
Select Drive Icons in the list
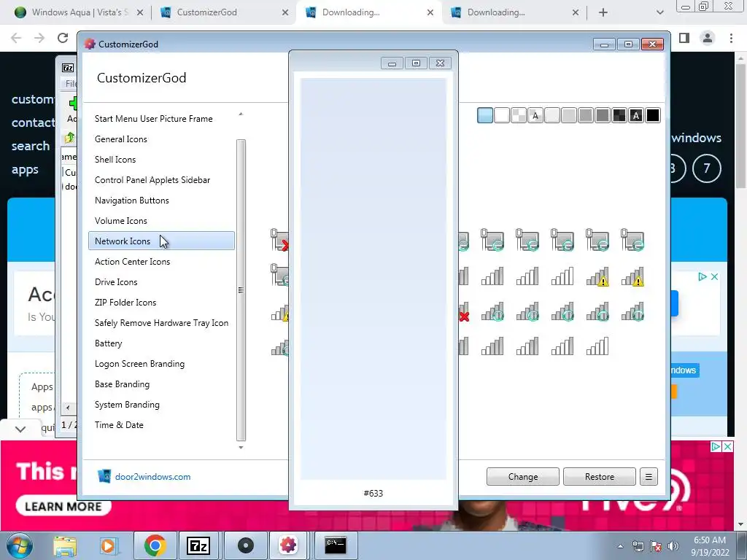[161, 282]
